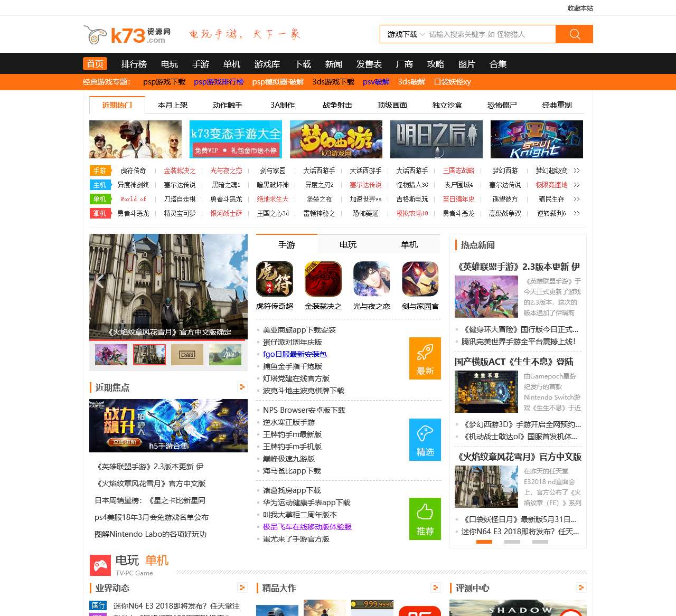This screenshot has width=676, height=616.
Task: Open the 剑与家园 game icon
Action: click(420, 279)
